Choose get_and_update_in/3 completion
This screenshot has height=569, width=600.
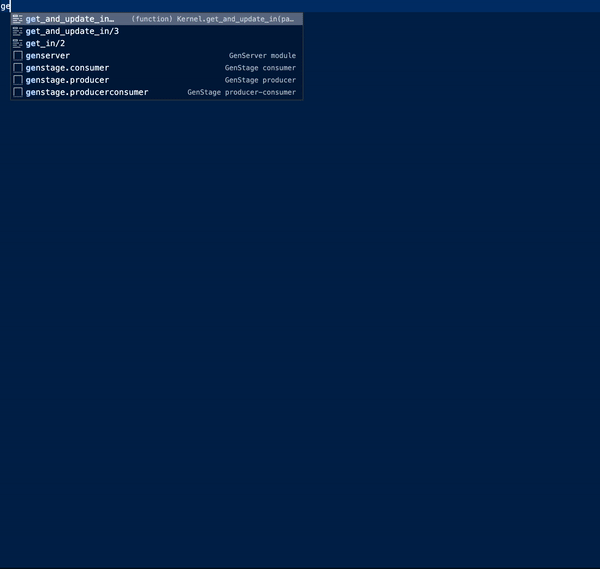[157, 31]
